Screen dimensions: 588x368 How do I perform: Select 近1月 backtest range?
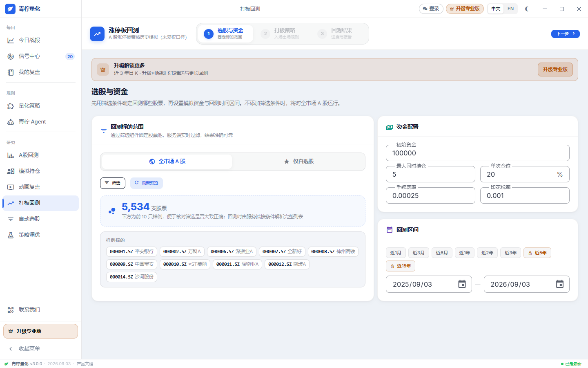(x=396, y=253)
